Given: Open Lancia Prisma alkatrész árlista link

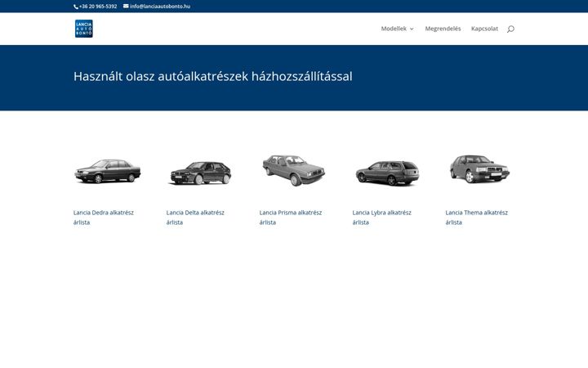Looking at the screenshot, I should click(291, 218).
